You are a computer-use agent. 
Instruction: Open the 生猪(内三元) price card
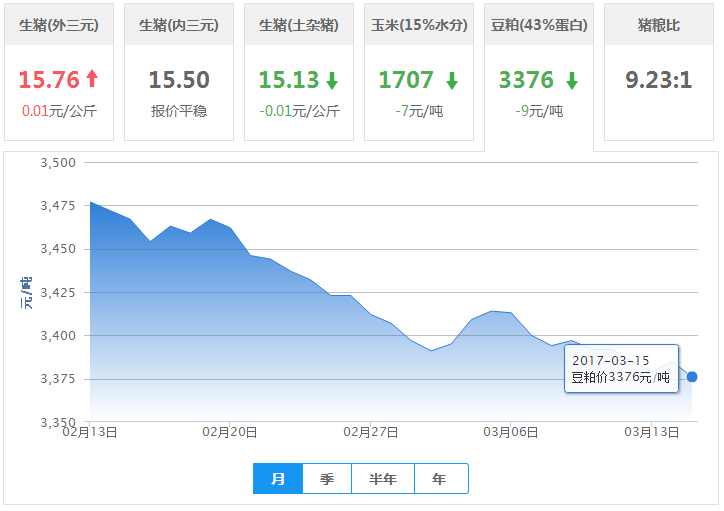pyautogui.click(x=179, y=72)
